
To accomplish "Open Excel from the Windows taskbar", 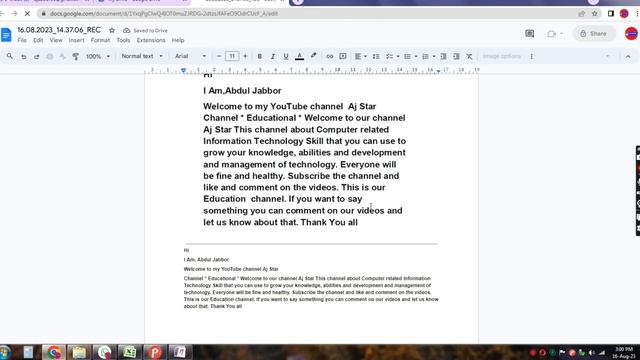I will point(129,352).
